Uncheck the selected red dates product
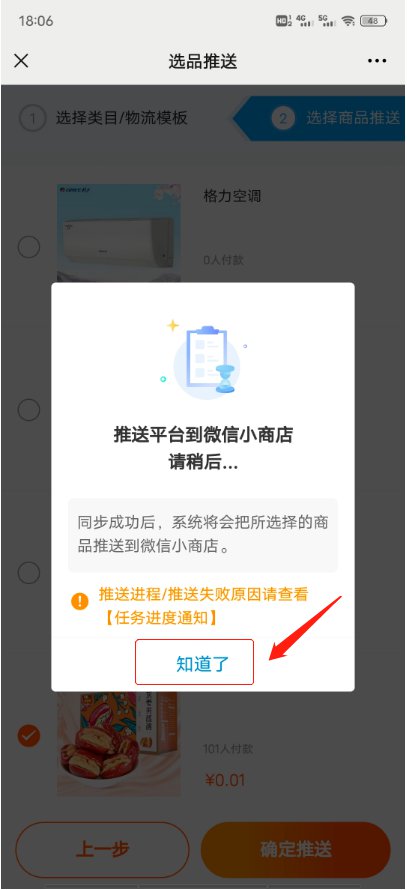Screen dimensions: 407x890 (x=29, y=736)
